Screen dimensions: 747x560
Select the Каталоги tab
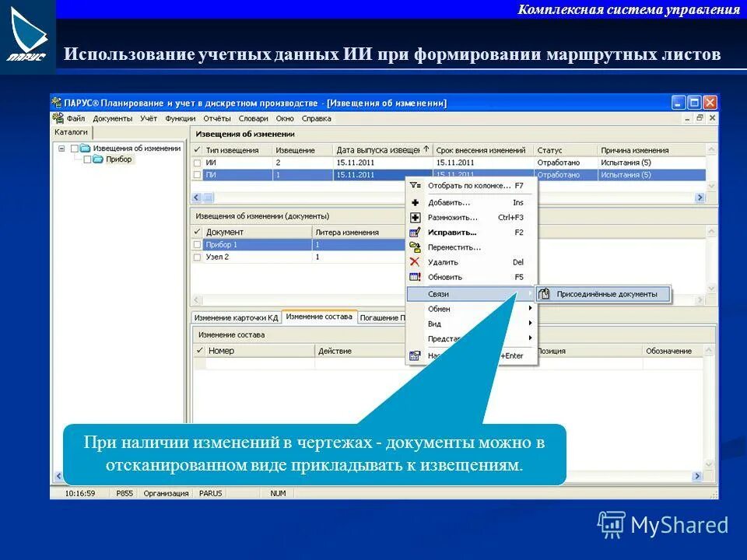click(x=71, y=132)
